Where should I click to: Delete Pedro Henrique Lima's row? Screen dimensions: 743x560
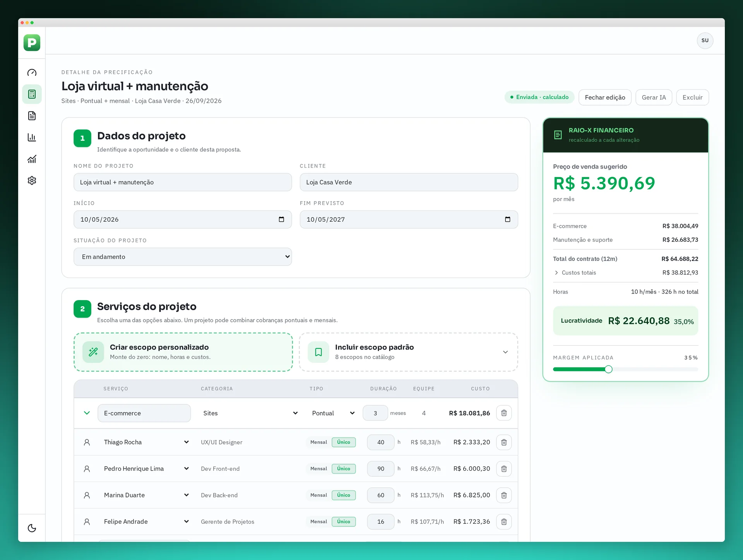click(504, 469)
